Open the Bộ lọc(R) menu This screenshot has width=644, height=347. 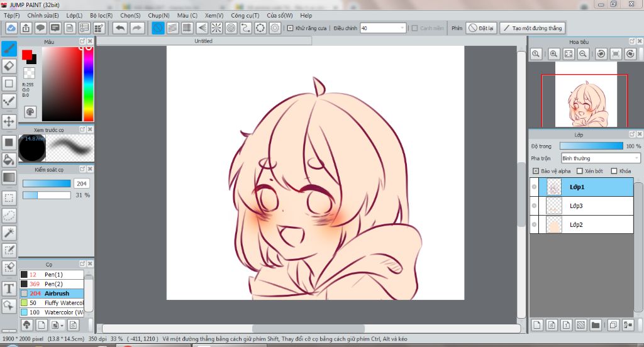tap(101, 15)
